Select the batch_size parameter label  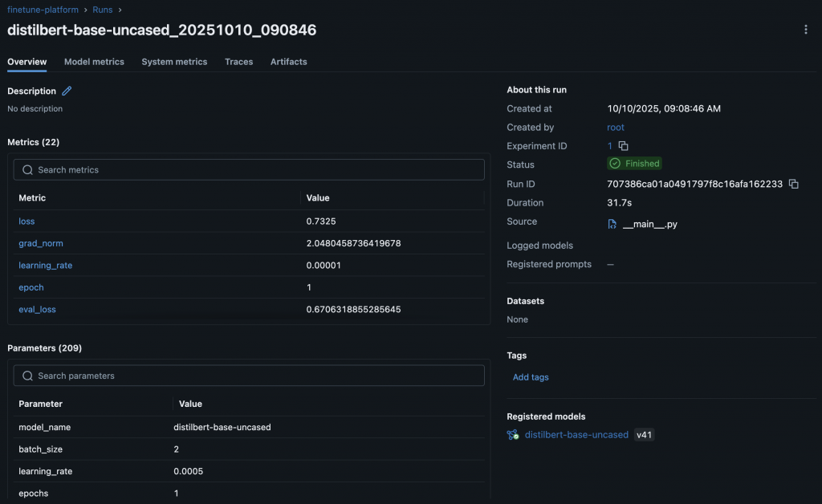[40, 449]
